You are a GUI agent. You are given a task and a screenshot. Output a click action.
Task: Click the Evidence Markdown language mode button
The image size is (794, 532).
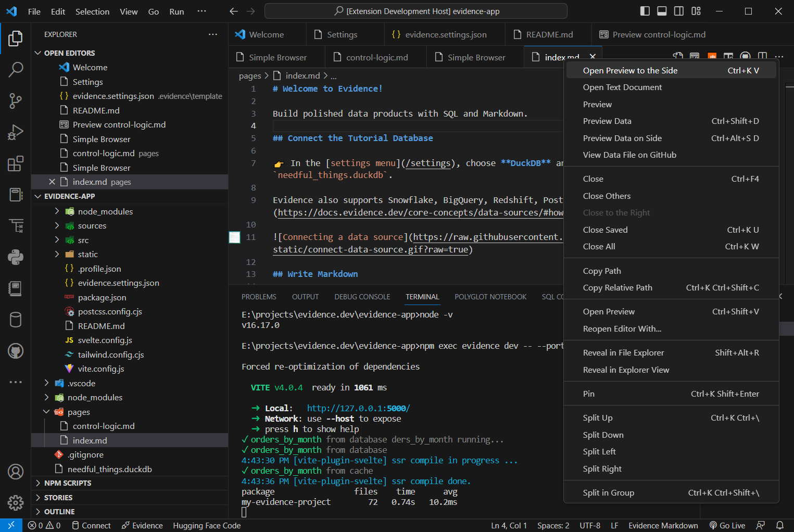coord(663,525)
